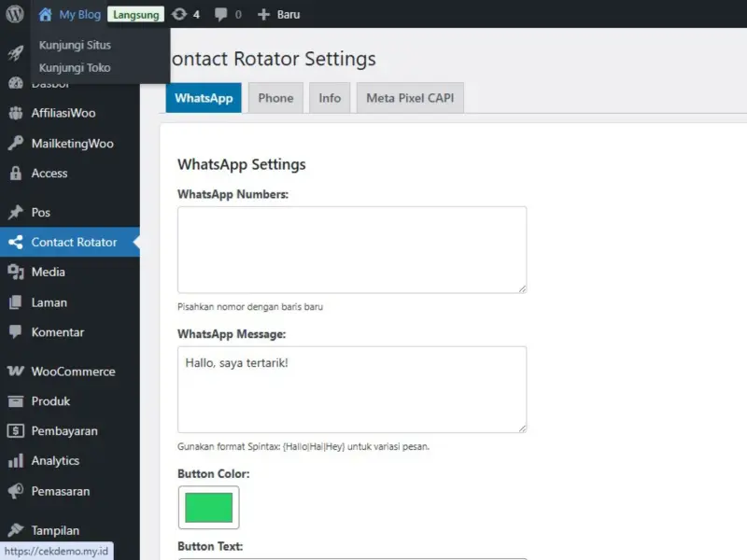
Task: Click the WordPress logo icon
Action: click(15, 15)
